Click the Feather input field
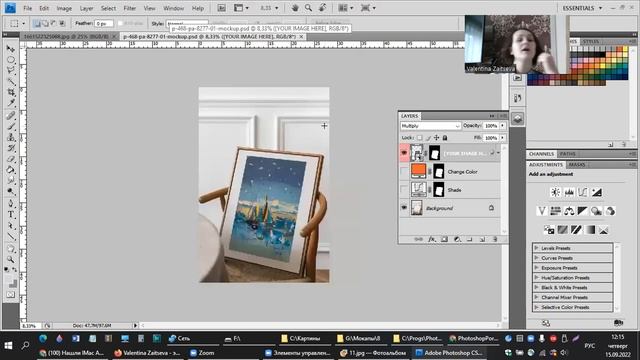The image size is (640, 360). 104,24
